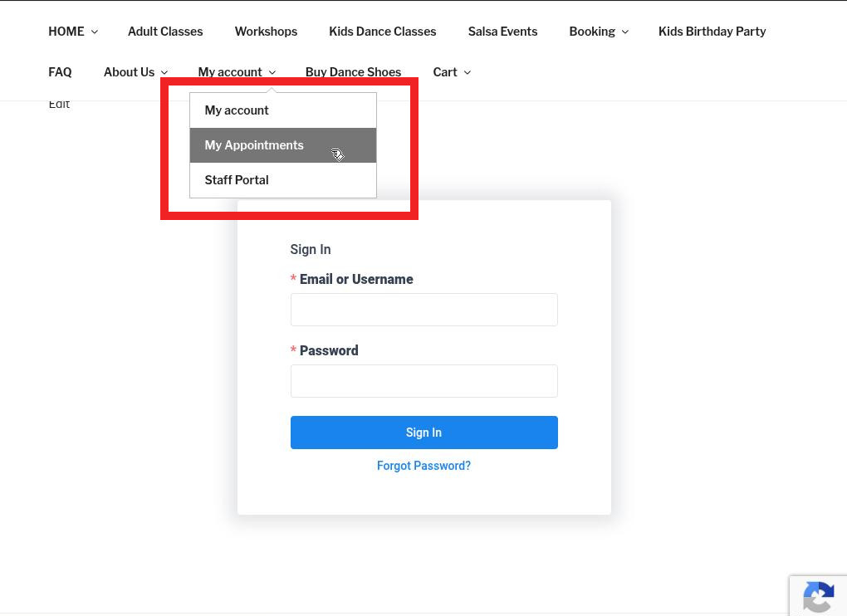Expand the Booking menu chevron

coord(624,32)
